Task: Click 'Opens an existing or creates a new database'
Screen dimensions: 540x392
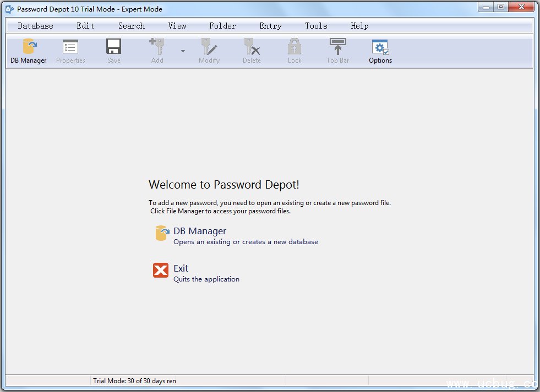Action: coord(246,242)
